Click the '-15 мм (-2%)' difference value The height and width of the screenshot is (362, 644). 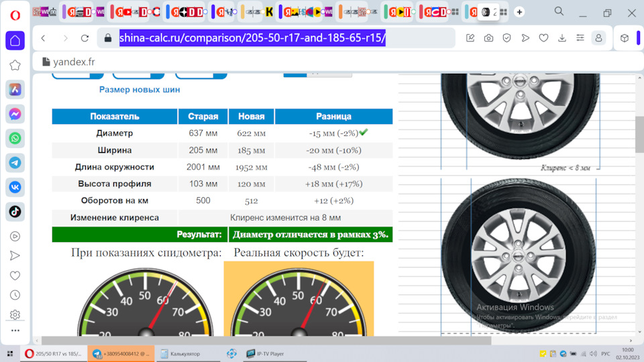333,133
